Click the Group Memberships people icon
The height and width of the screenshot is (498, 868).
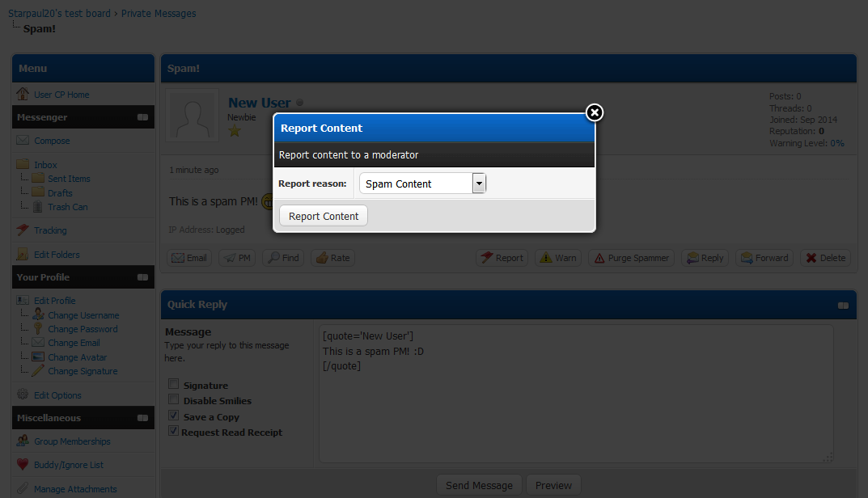pos(23,441)
